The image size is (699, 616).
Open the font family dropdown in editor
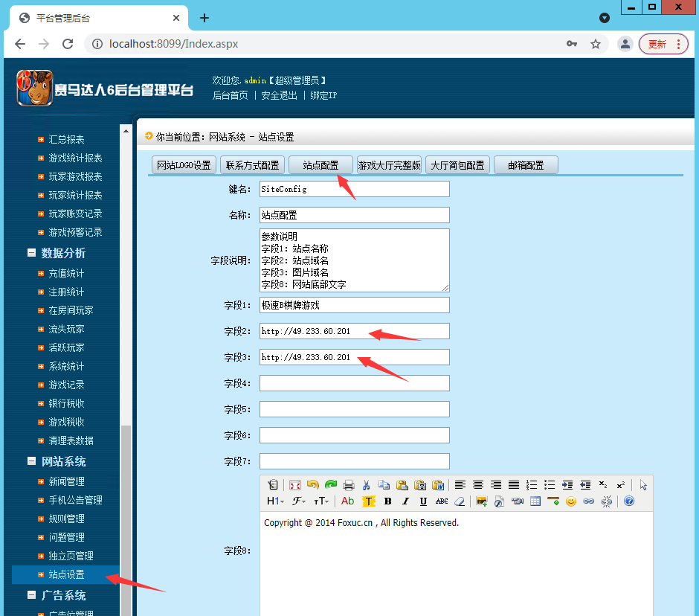coord(298,501)
